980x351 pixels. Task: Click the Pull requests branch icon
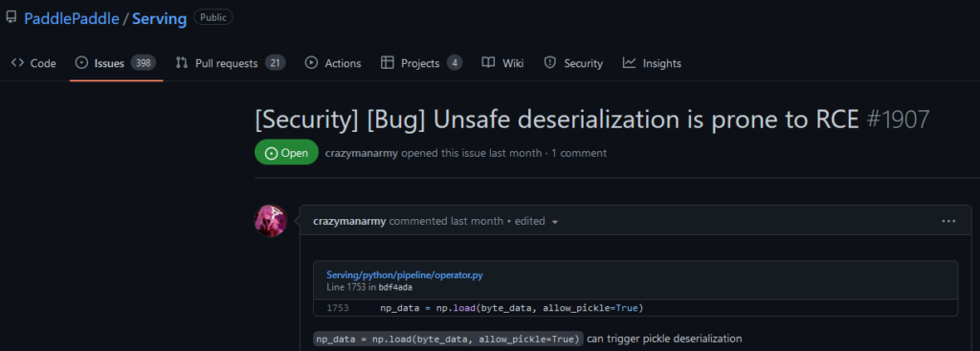click(182, 62)
